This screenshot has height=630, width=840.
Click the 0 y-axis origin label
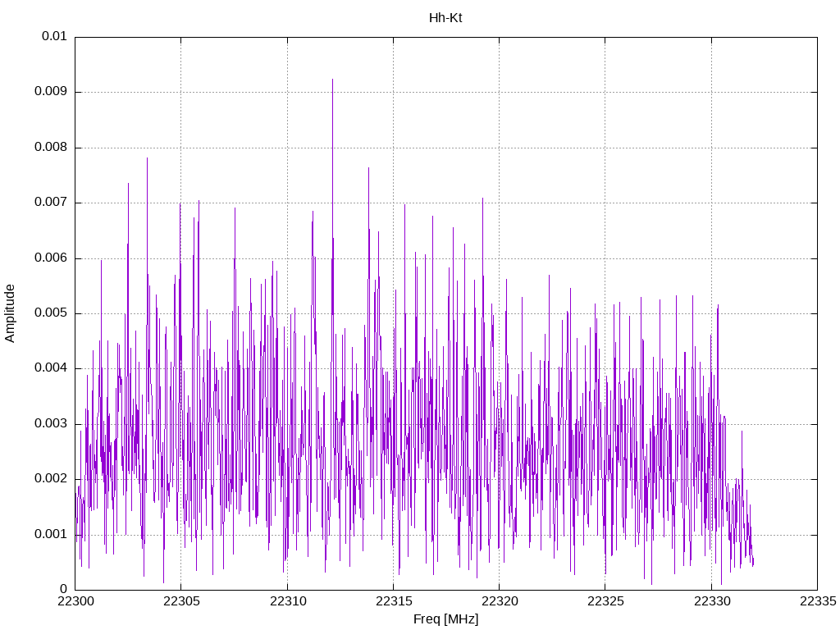63,589
